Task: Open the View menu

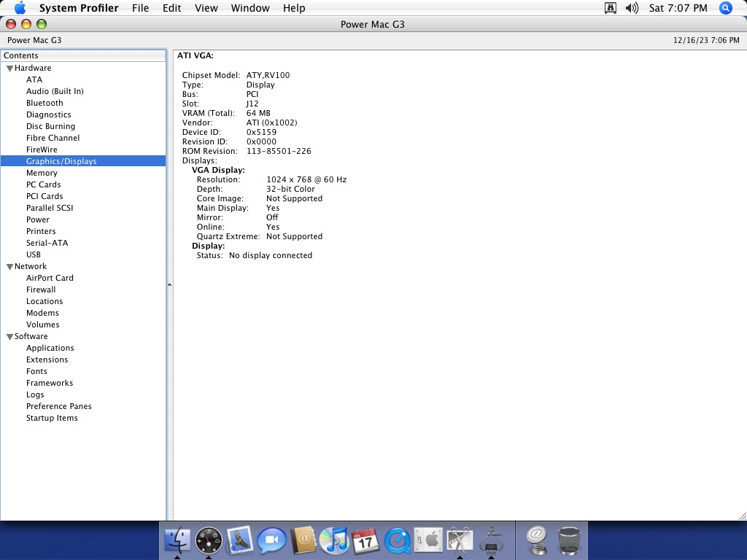Action: click(x=206, y=8)
